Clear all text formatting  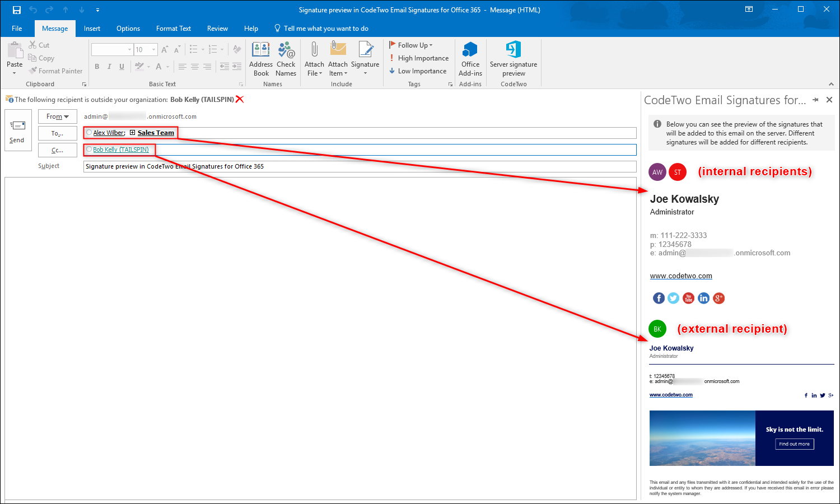pos(237,50)
